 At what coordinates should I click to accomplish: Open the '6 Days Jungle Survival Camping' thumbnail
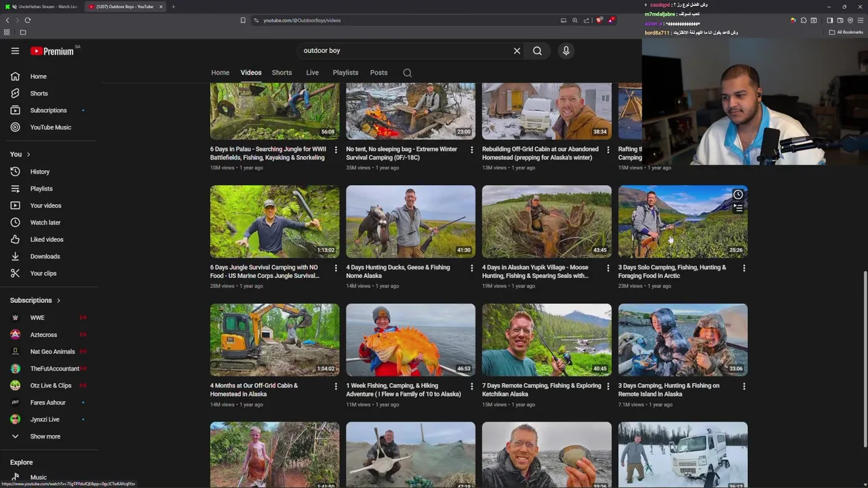click(275, 222)
